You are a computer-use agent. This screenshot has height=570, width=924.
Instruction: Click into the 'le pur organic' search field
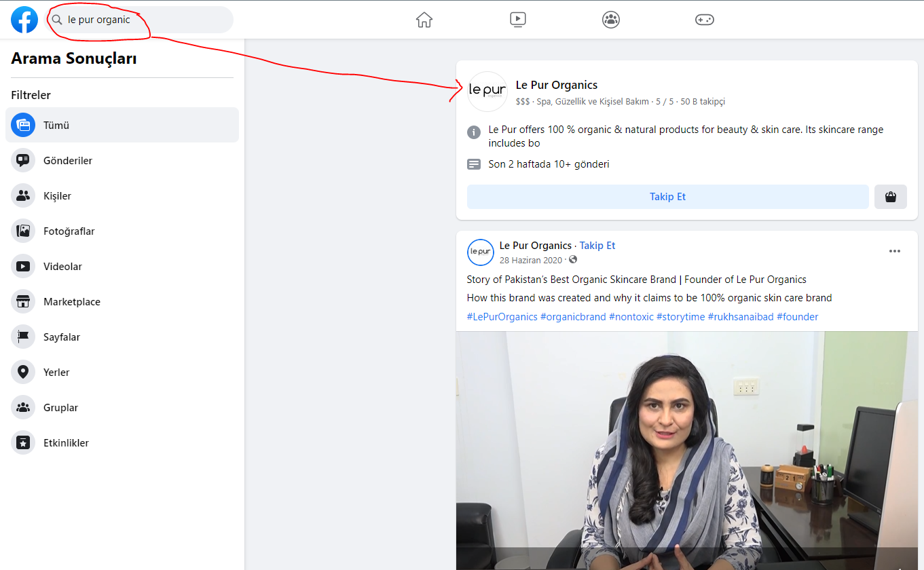139,20
